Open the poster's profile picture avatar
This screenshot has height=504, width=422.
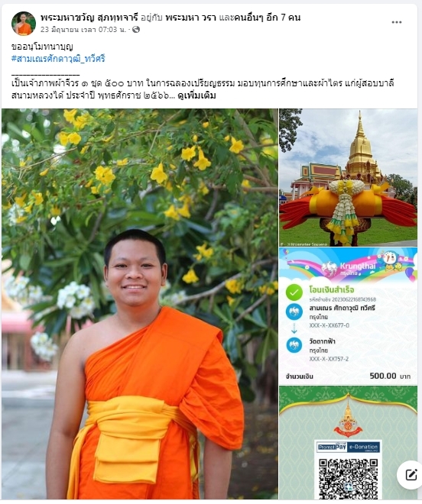click(24, 23)
